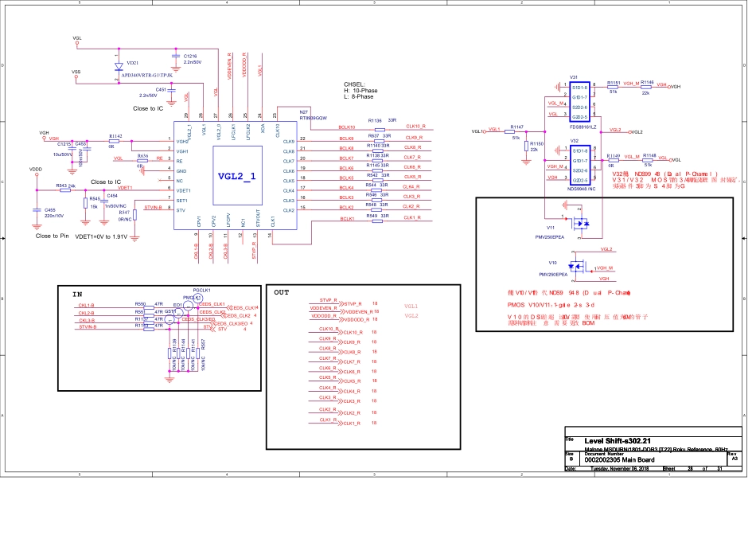The width and height of the screenshot is (756, 535).
Task: Click the APD340VRTR-G1(TP)JK part label
Action: pos(146,76)
